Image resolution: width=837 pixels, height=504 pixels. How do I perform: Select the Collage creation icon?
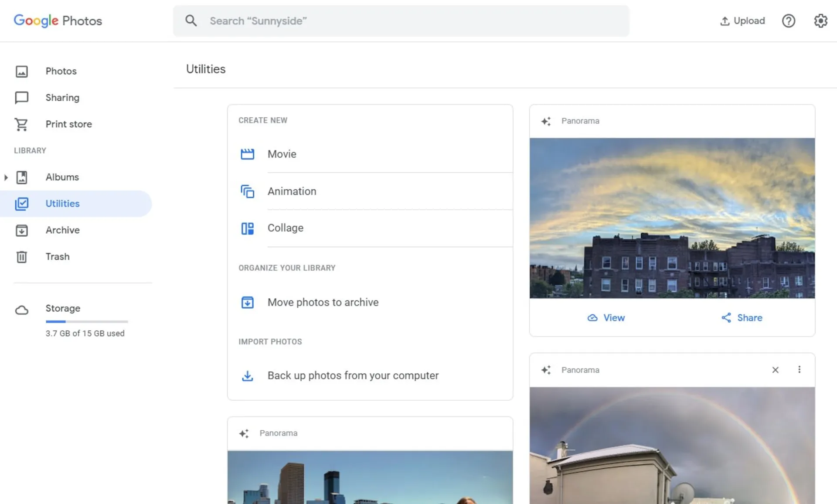247,228
